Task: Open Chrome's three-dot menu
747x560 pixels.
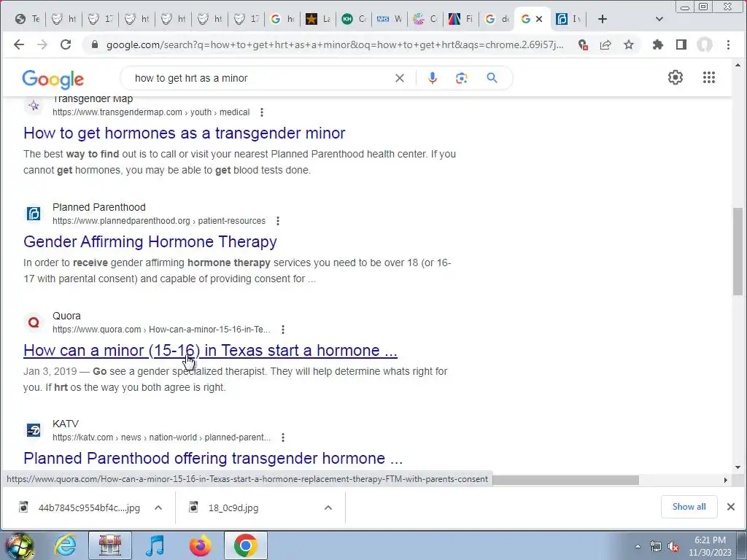Action: tap(728, 44)
